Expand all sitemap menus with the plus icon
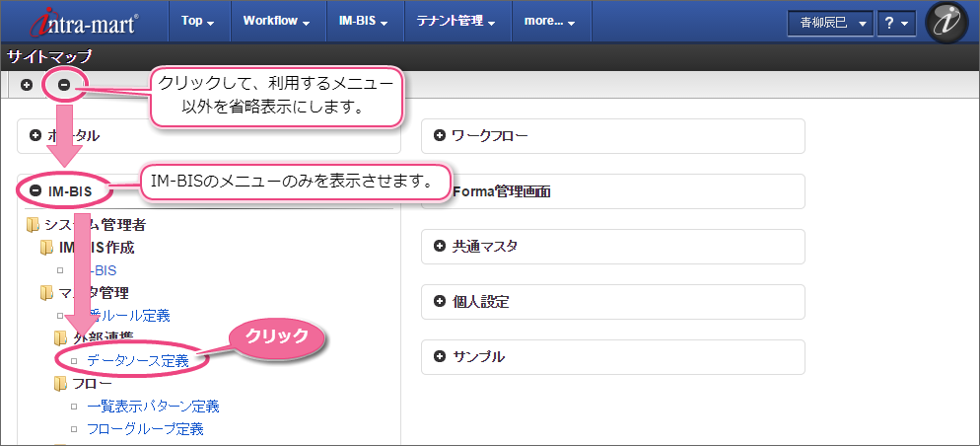This screenshot has height=446, width=980. point(27,85)
